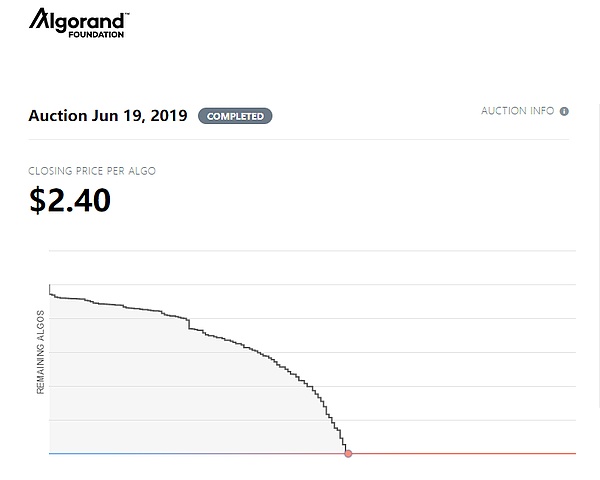Screen dimensions: 600x480
Task: Click the $2.40 closing price value
Action: [69, 200]
